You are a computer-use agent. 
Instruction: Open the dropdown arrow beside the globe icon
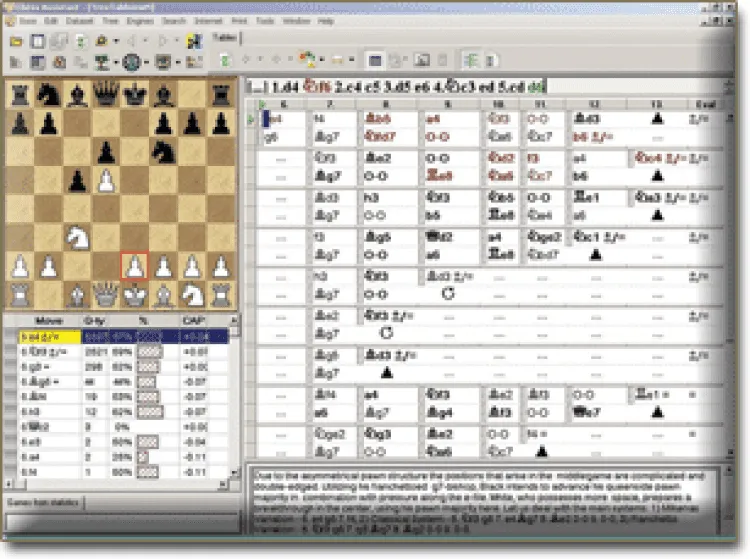146,62
